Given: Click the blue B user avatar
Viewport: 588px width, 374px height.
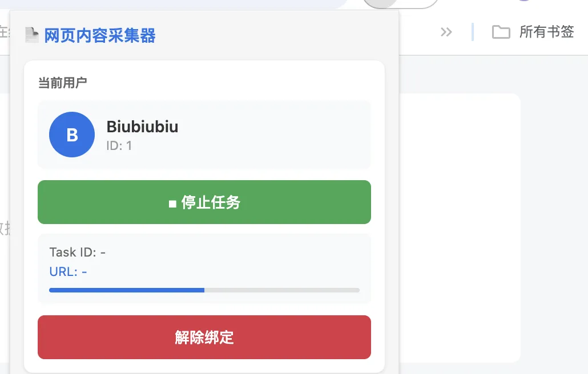Looking at the screenshot, I should point(72,135).
